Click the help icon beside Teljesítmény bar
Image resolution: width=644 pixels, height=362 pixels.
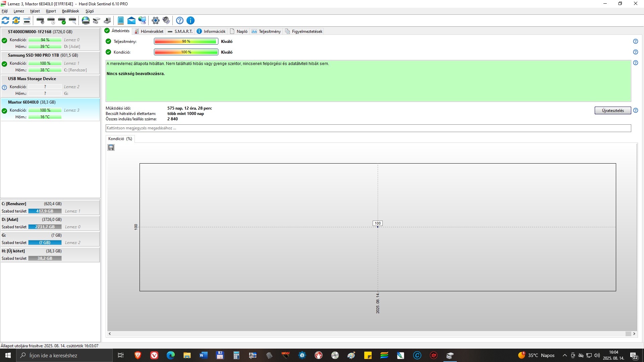635,41
